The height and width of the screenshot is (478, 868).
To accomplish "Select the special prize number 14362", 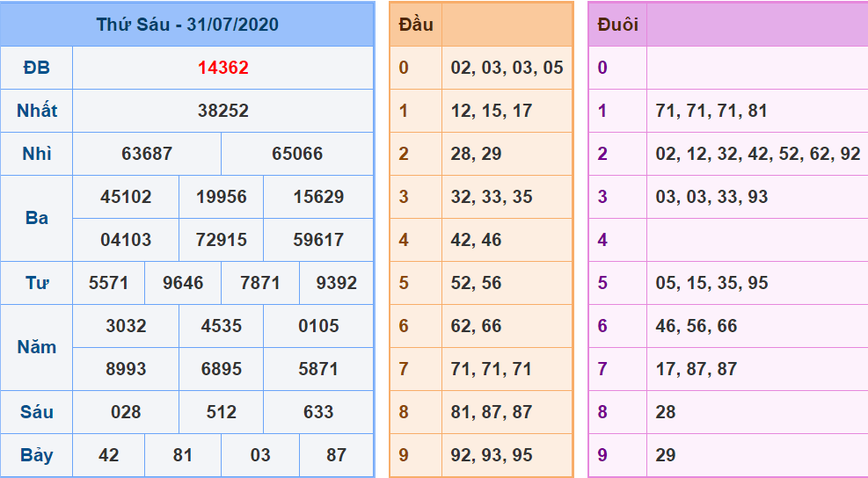I will [223, 68].
